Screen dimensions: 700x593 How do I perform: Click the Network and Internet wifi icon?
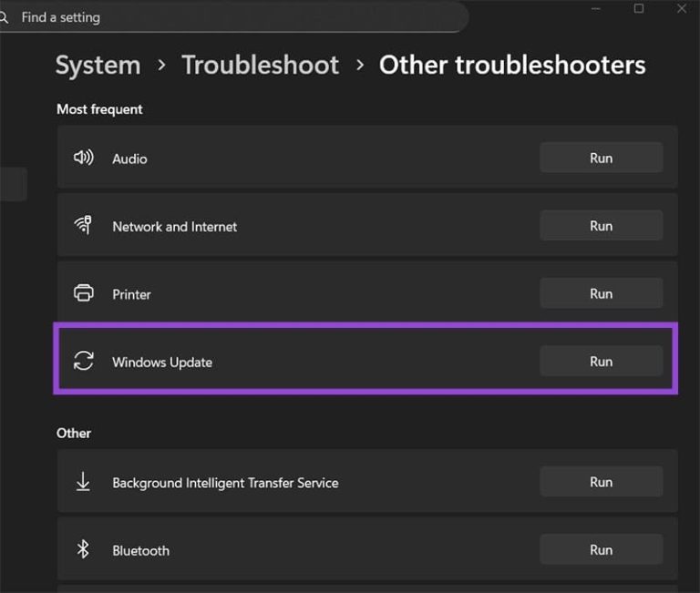[x=84, y=225]
